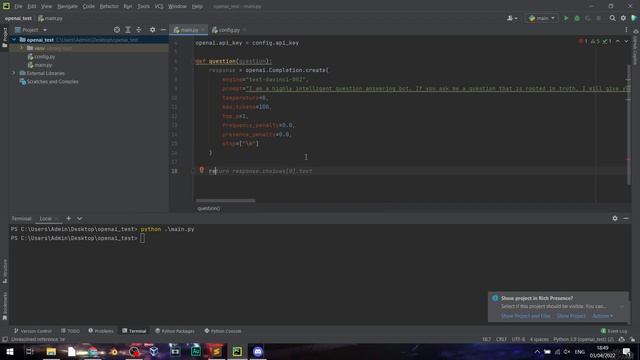This screenshot has width=640, height=360.
Task: Open the File menu
Action: (18, 7)
